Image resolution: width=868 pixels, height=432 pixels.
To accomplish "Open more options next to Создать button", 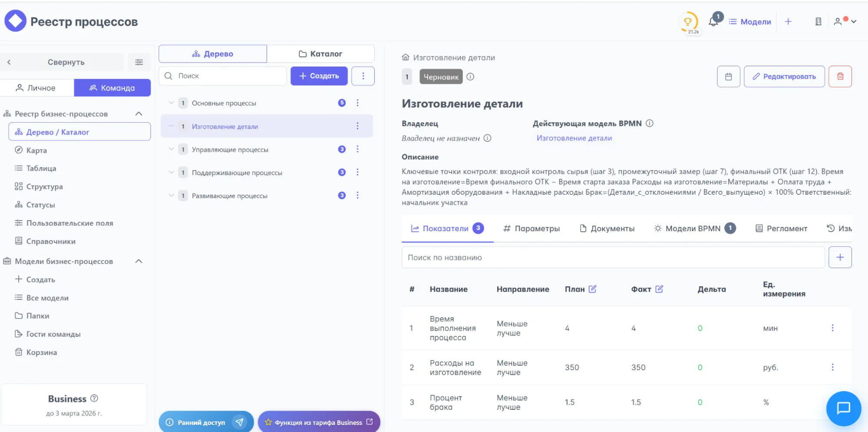I will click(x=363, y=76).
